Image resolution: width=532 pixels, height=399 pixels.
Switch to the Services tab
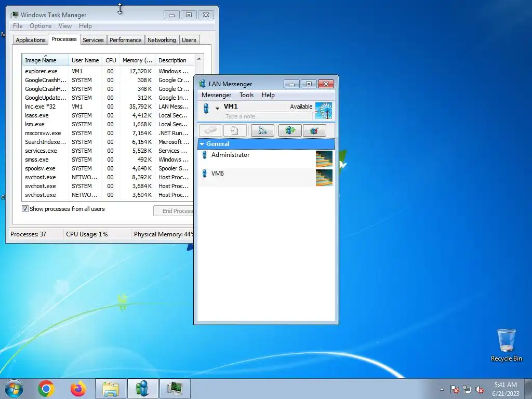point(93,40)
